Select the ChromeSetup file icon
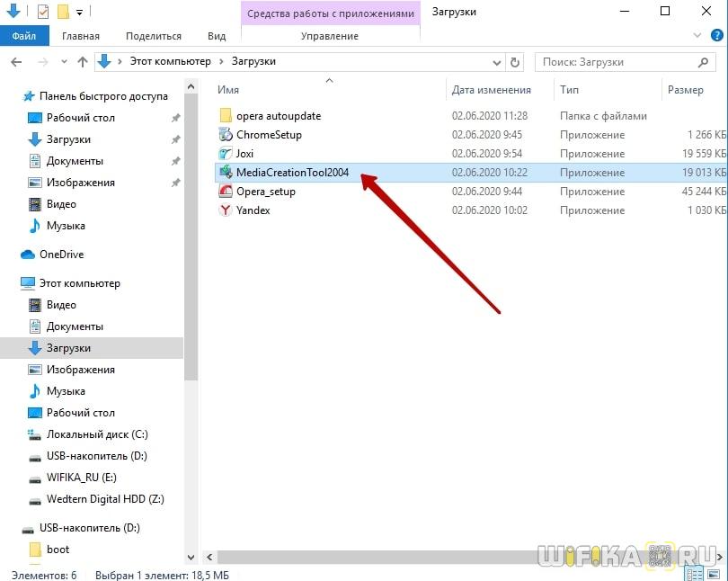The height and width of the screenshot is (581, 728). 226,135
